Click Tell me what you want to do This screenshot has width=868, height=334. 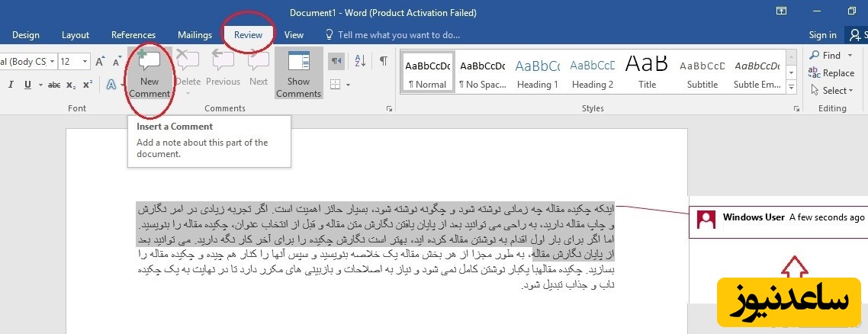tap(393, 35)
